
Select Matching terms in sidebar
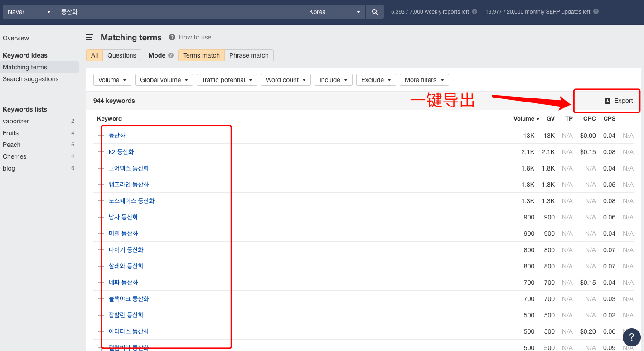[x=39, y=67]
